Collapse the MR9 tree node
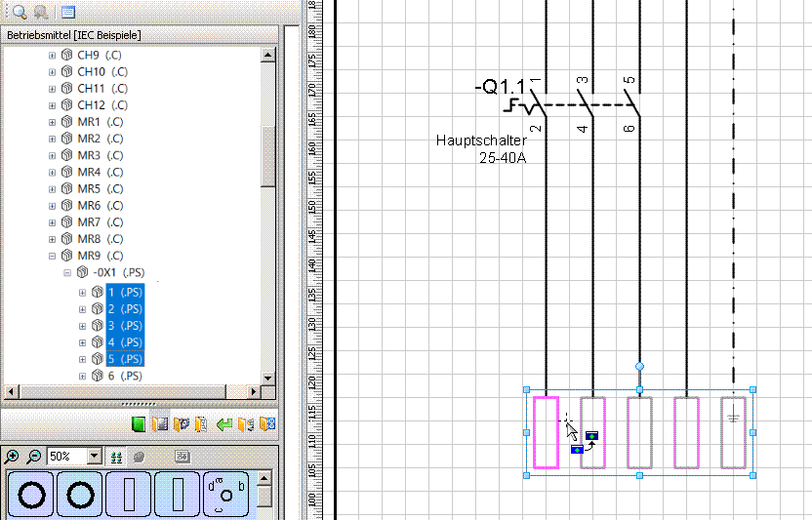 tap(53, 257)
